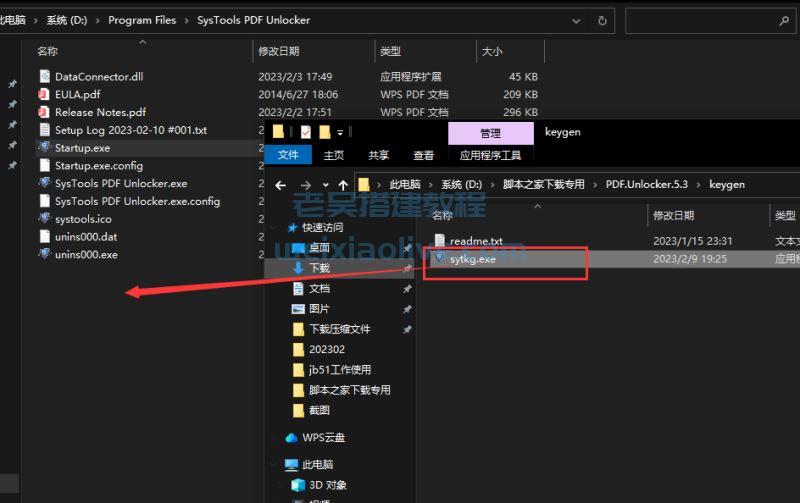Sort by 修改日期 in keygen window
Viewport: 800px width, 503px height.
[673, 216]
